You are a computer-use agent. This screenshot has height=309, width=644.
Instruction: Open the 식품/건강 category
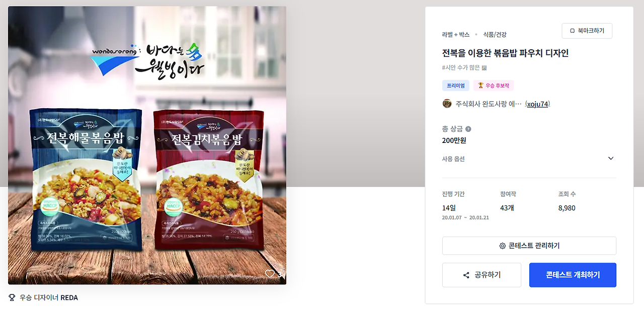click(495, 35)
